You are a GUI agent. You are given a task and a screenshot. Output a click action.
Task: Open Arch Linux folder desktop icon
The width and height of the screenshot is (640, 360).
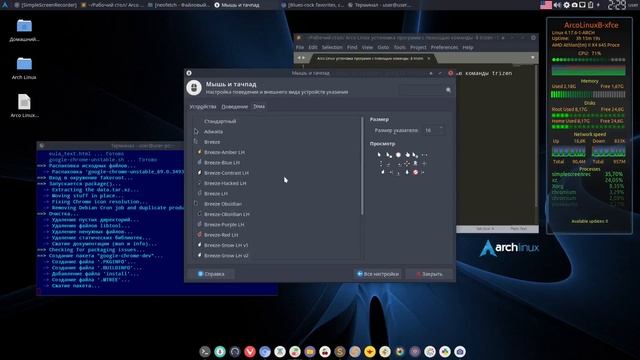click(24, 68)
